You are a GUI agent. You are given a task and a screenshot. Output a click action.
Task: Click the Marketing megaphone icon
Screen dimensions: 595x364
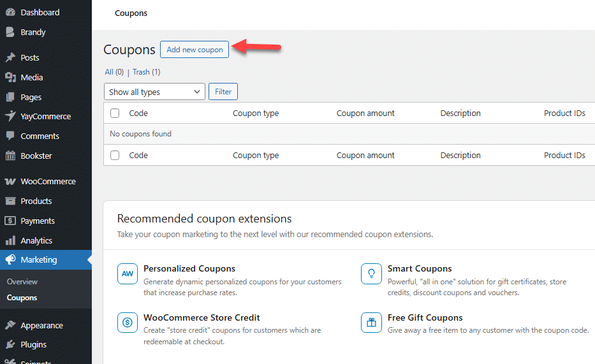[x=10, y=259]
